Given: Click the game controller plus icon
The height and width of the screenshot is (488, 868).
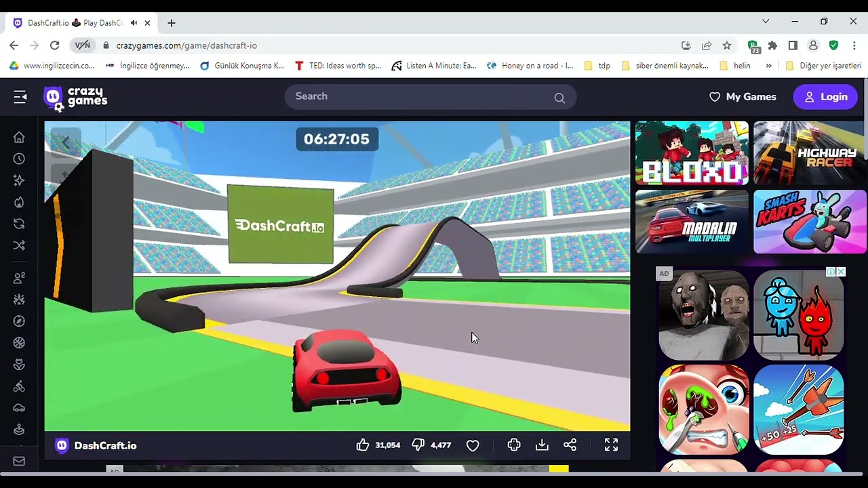Looking at the screenshot, I should [x=514, y=445].
